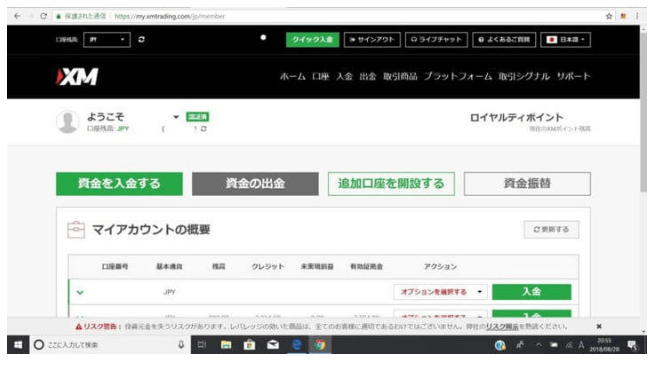Click the taskbar clock and date
The height and width of the screenshot is (365, 654).
click(x=604, y=345)
